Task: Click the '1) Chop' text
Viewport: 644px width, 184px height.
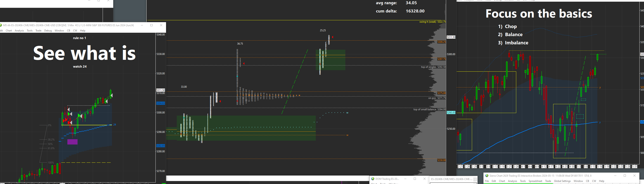Action: [507, 26]
